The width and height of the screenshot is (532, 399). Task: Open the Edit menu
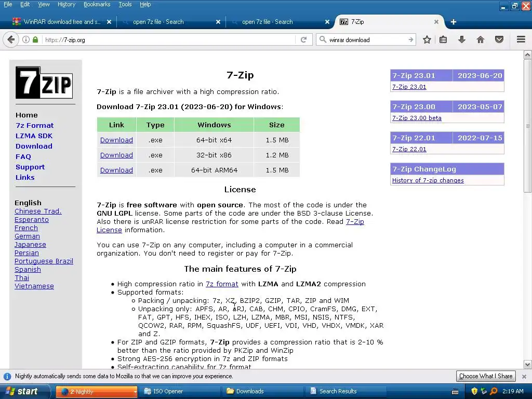(25, 4)
